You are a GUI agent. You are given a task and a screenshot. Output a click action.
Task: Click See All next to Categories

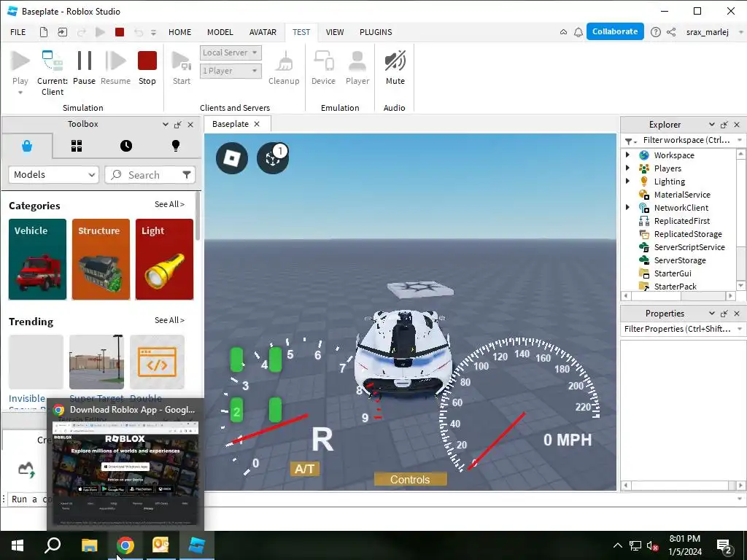pos(169,204)
